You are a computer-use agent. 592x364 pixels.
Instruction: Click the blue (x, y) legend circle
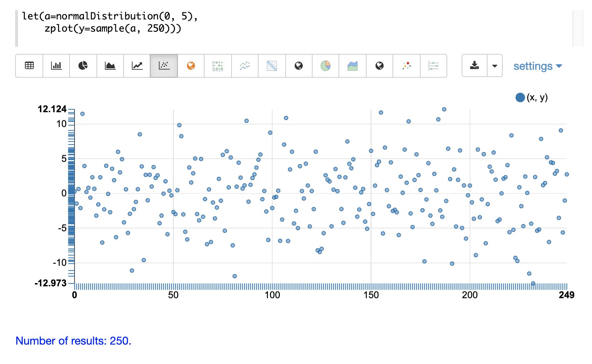pos(520,97)
